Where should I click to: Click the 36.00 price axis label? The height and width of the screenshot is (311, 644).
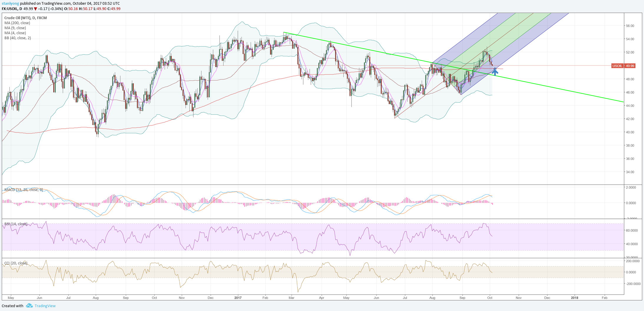630,159
